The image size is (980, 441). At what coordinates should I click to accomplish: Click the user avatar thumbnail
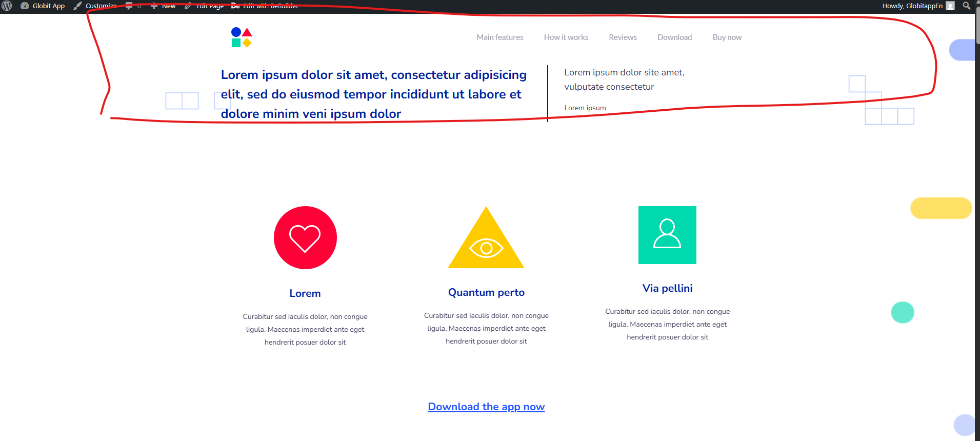click(950, 6)
